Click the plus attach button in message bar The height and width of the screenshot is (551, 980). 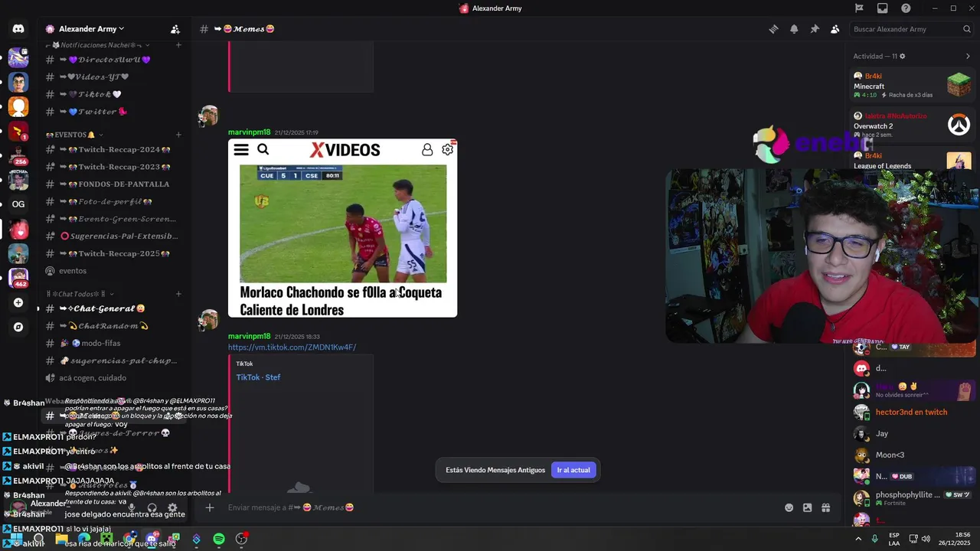[x=209, y=507]
